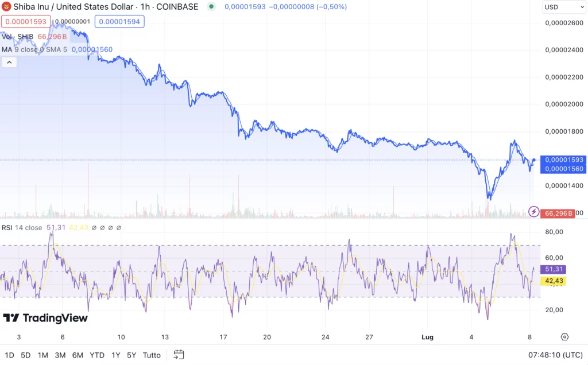The width and height of the screenshot is (588, 365).
Task: Click the TradingView logo
Action: coord(45,318)
